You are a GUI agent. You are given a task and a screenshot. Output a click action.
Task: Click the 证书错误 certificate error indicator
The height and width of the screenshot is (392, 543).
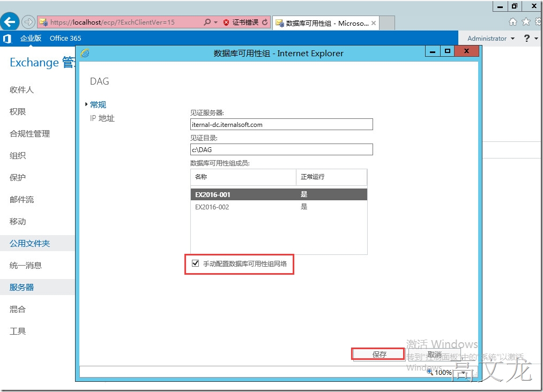241,22
